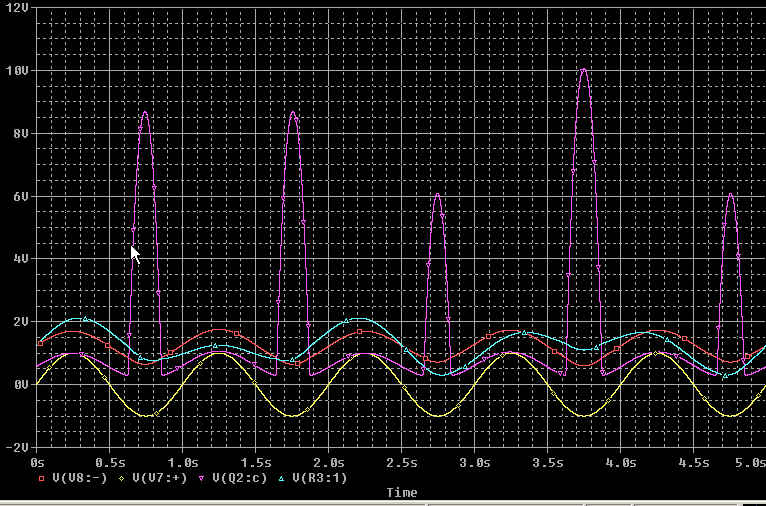Select the V(Q2:c) trace legend label
This screenshot has height=506, width=766.
tap(239, 478)
